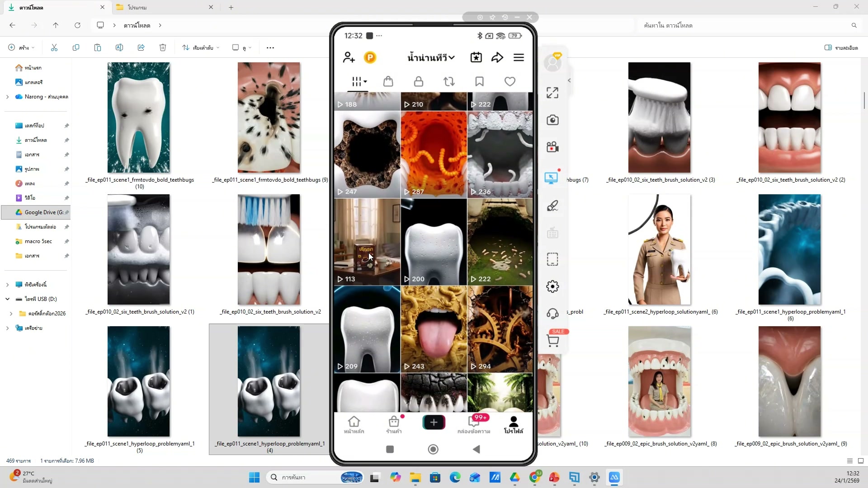Viewport: 868px width, 488px height.
Task: Toggle remote screen control mode
Action: pyautogui.click(x=552, y=177)
